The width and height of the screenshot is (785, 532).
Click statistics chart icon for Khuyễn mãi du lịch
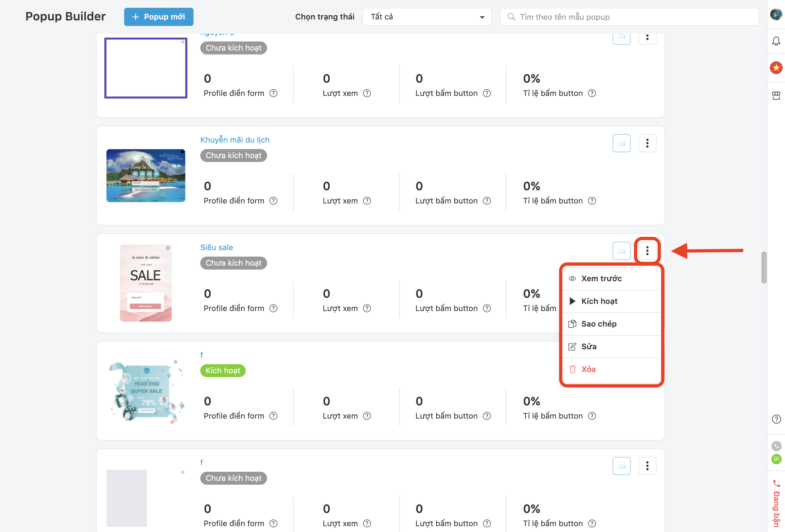[621, 144]
